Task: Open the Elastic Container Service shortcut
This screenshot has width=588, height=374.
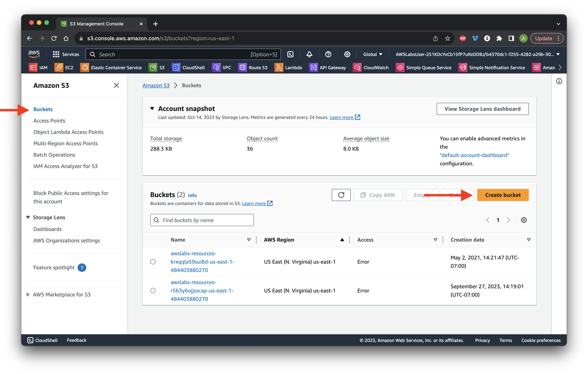Action: pos(111,68)
